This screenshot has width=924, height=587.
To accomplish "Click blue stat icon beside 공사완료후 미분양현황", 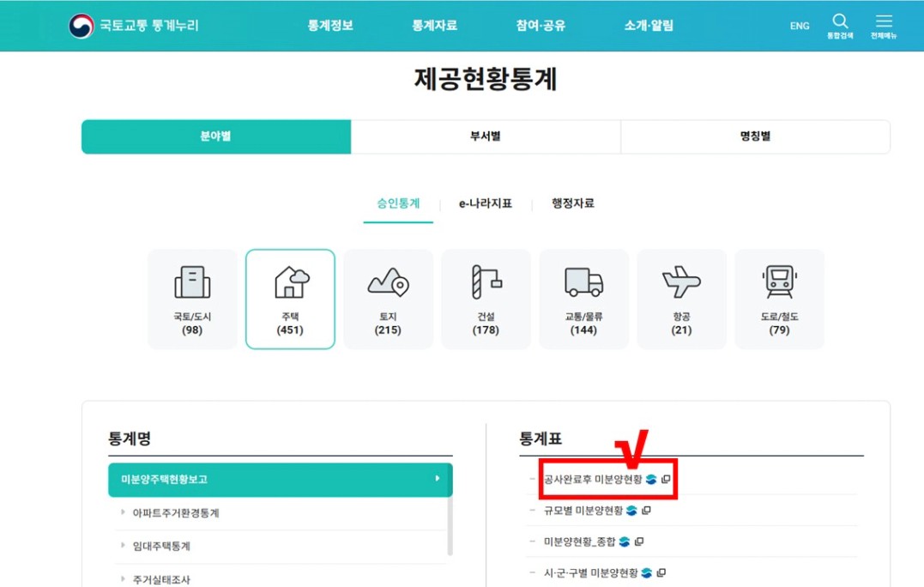I will point(651,479).
